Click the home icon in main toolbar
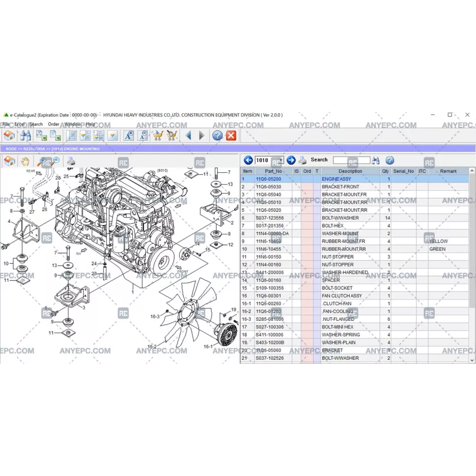 click(x=9, y=136)
